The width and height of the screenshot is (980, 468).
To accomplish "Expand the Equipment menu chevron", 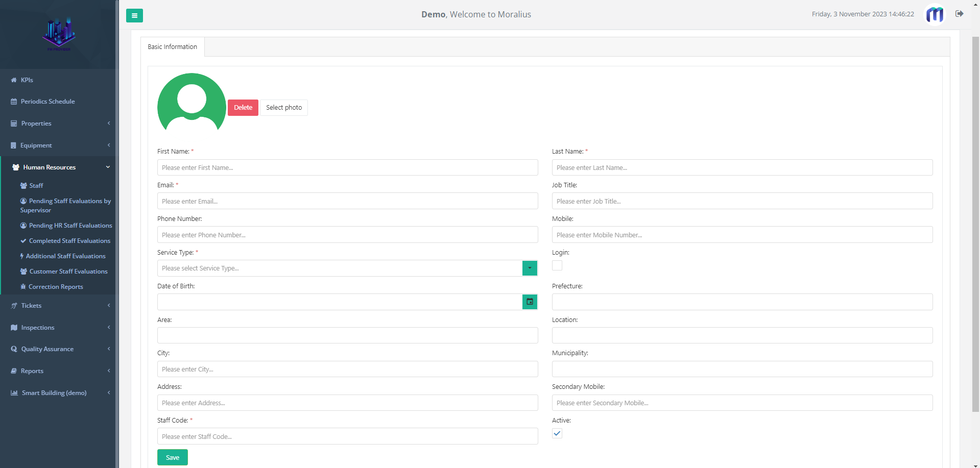I will [x=109, y=145].
